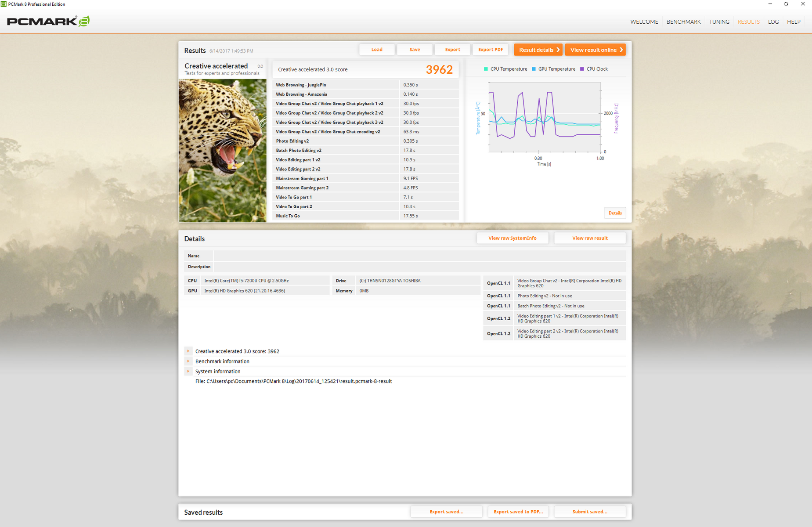Click the leopard benchmark thumbnail image

222,150
